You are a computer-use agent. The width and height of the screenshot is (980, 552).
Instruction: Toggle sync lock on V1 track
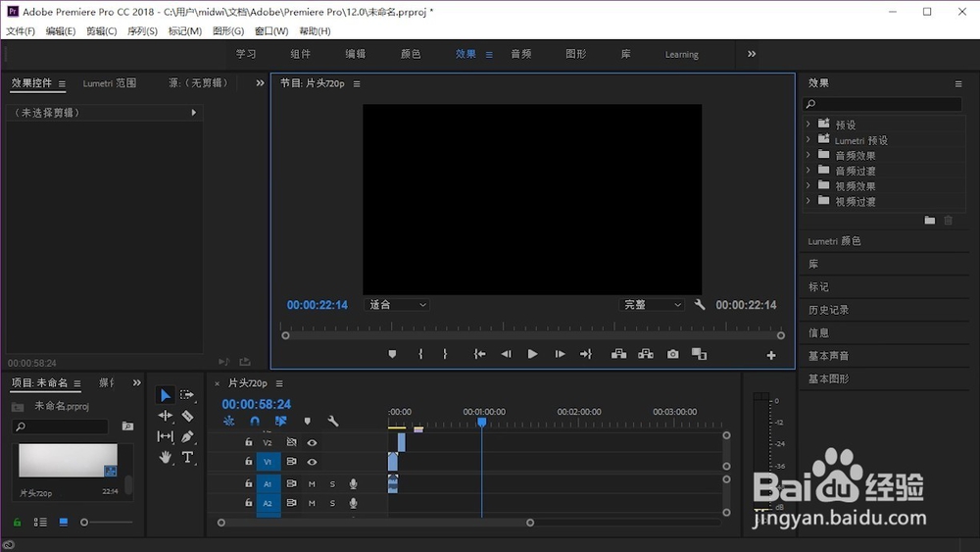(x=291, y=462)
